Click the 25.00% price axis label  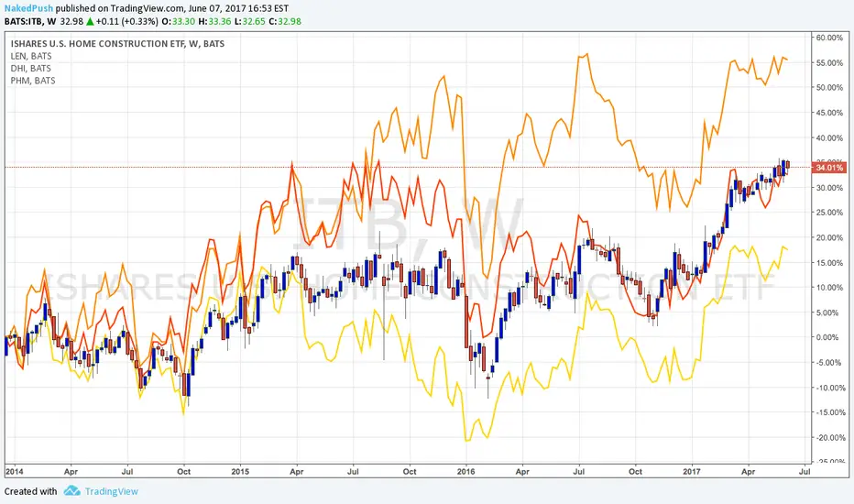(829, 213)
